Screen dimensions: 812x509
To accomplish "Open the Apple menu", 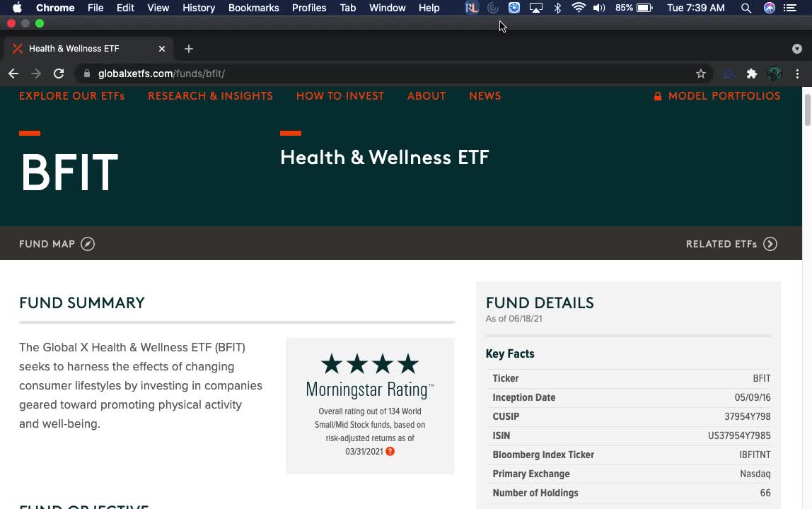I will (17, 8).
